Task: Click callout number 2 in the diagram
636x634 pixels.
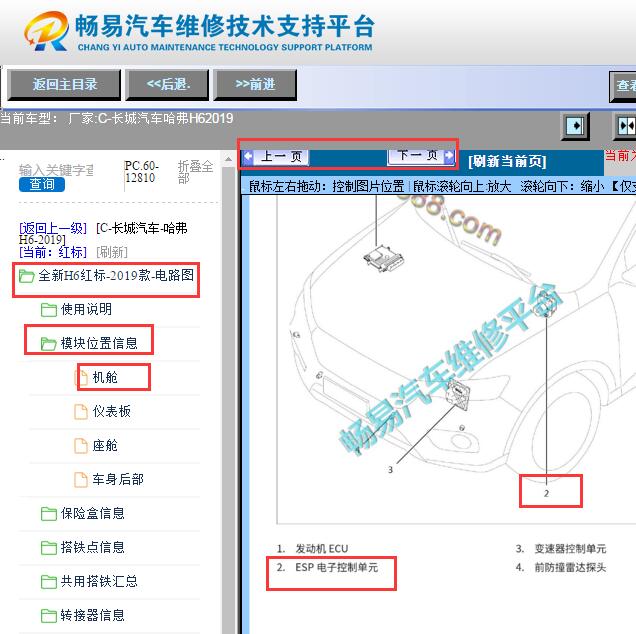Action: (546, 493)
